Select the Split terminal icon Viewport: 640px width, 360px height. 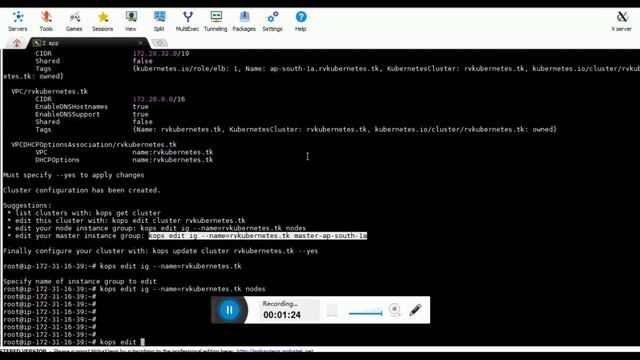pos(159,21)
